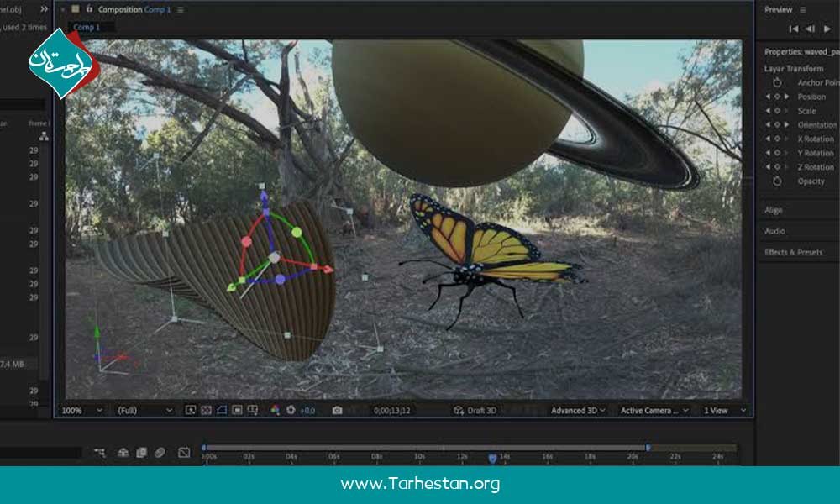Add an Orientation keyframe diamond
Image resolution: width=840 pixels, height=504 pixels.
tap(777, 125)
